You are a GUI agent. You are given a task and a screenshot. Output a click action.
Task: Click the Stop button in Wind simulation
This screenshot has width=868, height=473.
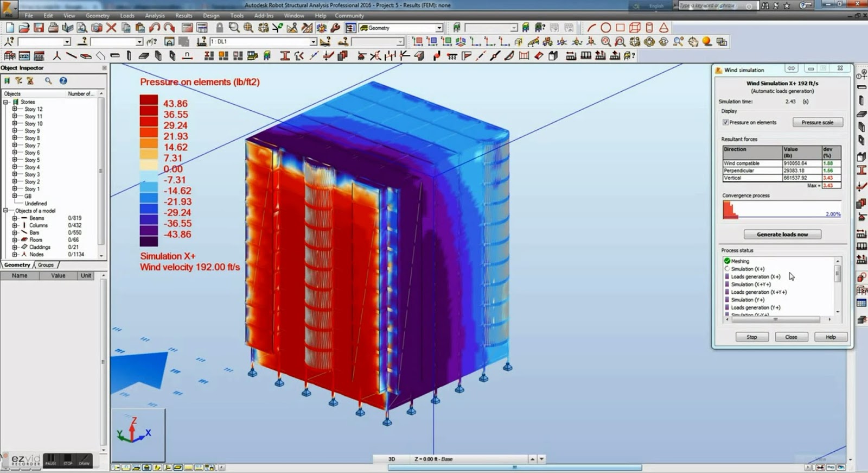[x=751, y=337]
